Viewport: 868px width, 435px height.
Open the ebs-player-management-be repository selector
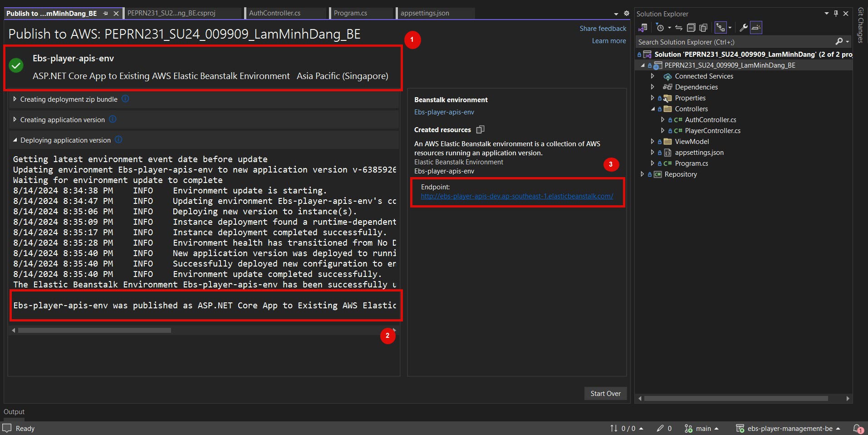click(788, 428)
